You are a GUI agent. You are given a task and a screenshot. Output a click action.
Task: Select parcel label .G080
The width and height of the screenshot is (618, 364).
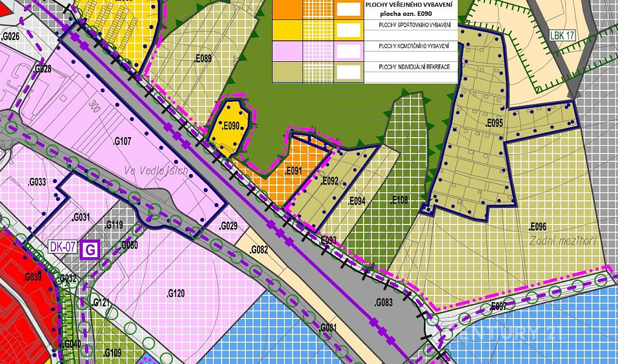pyautogui.click(x=129, y=245)
